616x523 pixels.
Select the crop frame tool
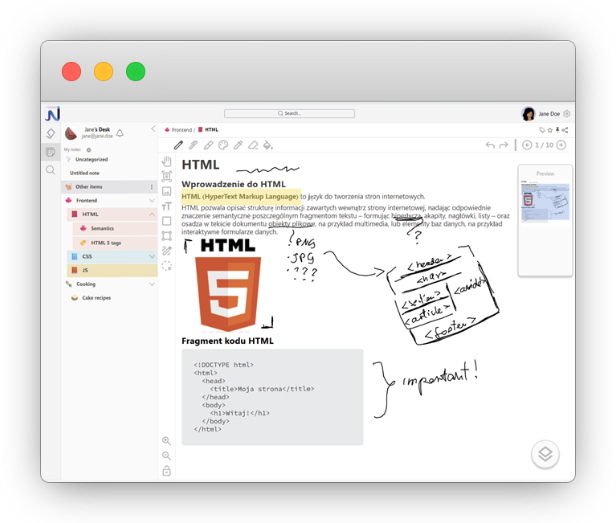click(x=167, y=236)
